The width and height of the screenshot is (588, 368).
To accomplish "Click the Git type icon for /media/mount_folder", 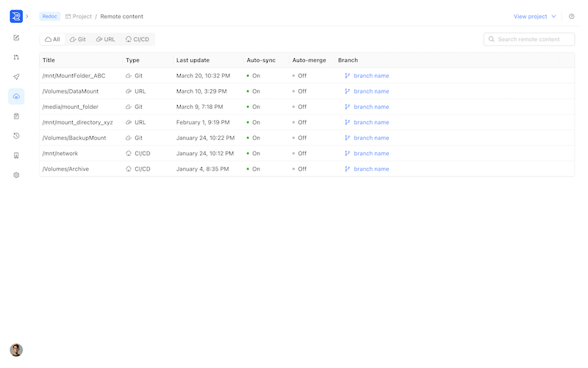I will tap(129, 107).
